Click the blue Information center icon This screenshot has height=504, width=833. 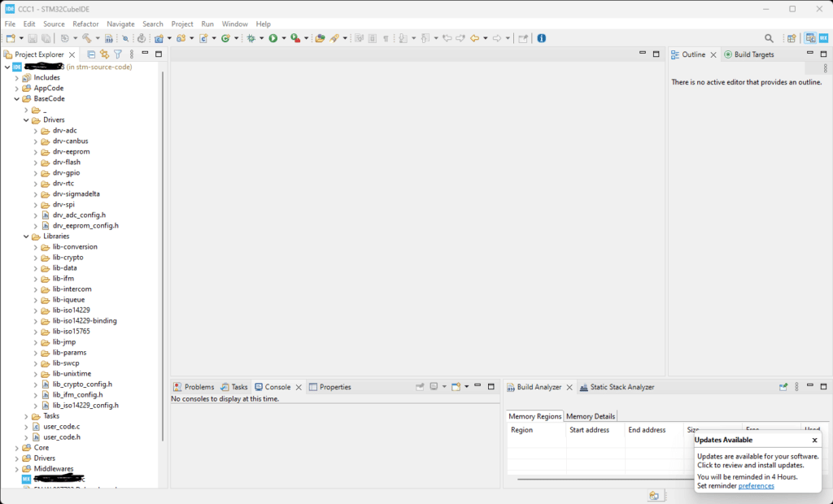pyautogui.click(x=541, y=38)
